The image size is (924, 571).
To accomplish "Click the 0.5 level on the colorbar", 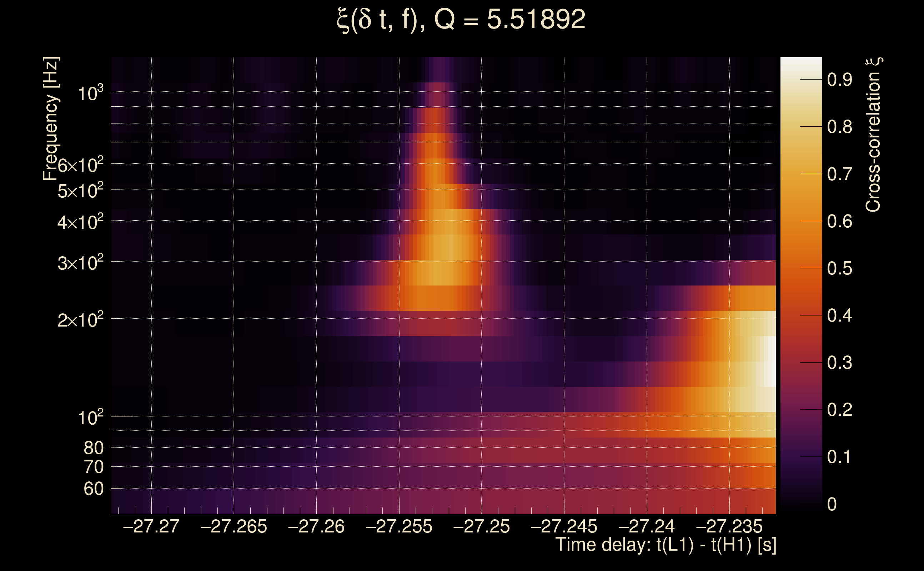I will pos(839,268).
